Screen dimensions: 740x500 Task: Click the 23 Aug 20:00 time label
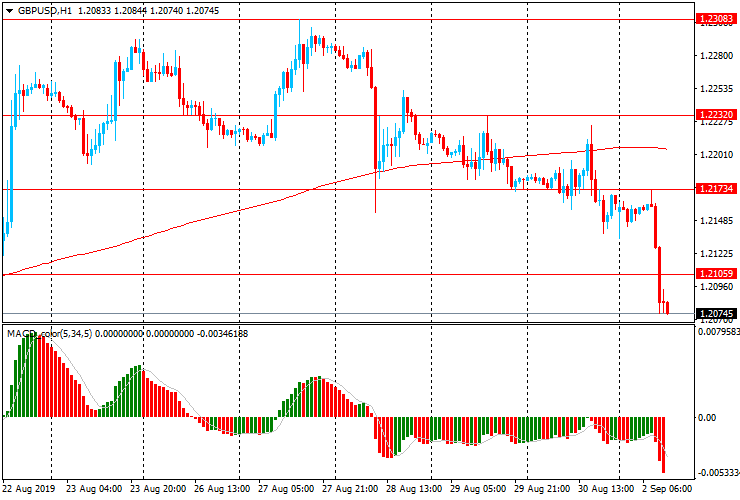pos(158,489)
